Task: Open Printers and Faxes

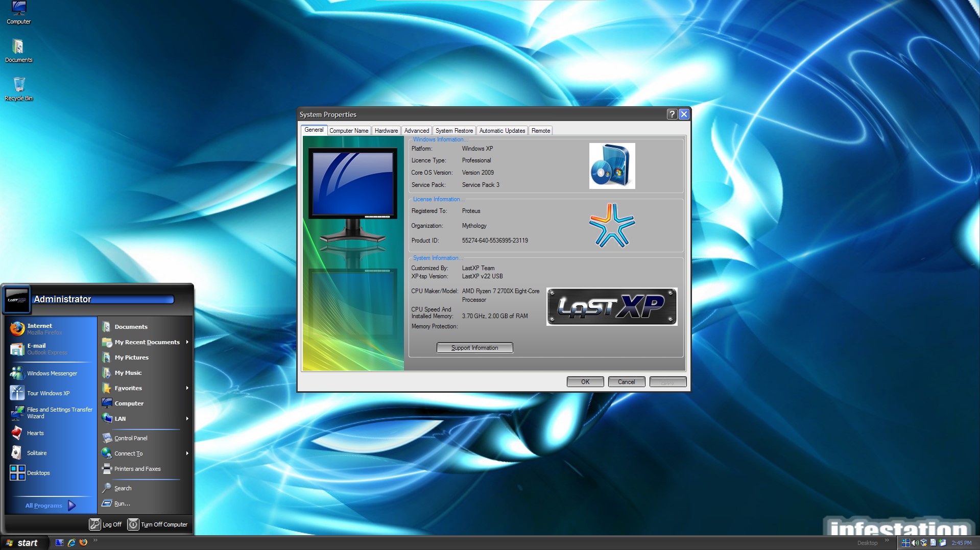Action: (x=145, y=469)
